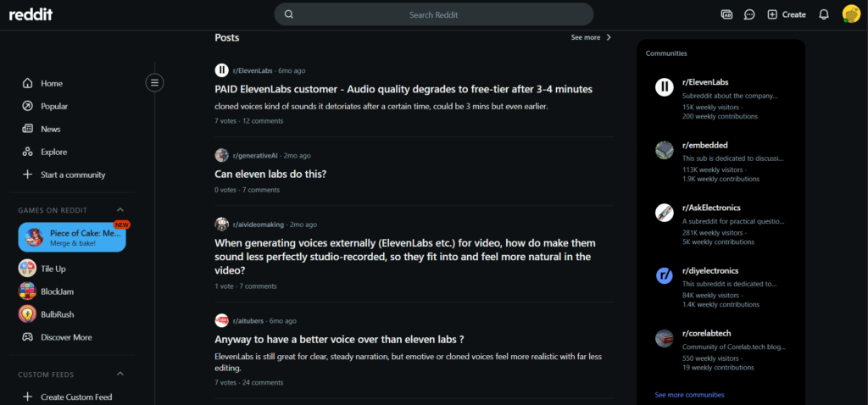Open the r/diyelectronics community

pos(710,270)
